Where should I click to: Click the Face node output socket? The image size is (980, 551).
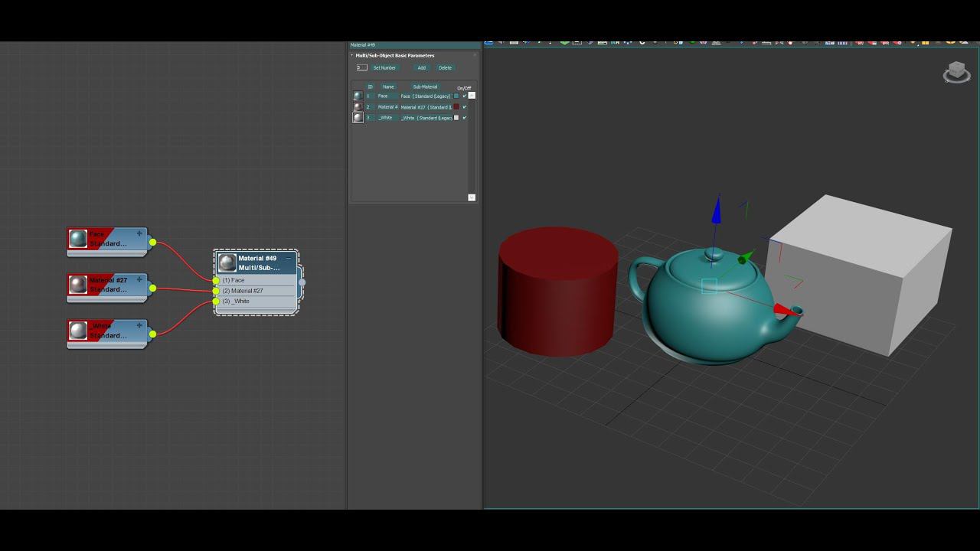coord(153,243)
